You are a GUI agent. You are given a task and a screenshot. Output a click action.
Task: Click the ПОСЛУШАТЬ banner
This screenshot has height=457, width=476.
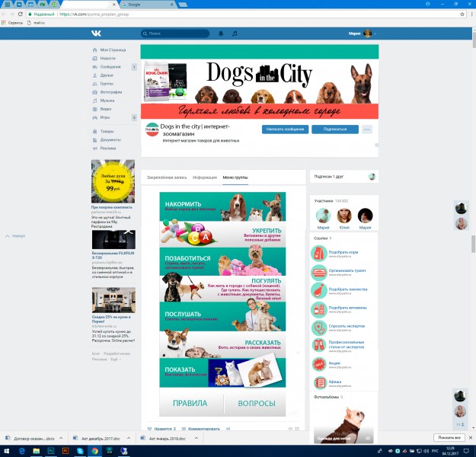[222, 316]
